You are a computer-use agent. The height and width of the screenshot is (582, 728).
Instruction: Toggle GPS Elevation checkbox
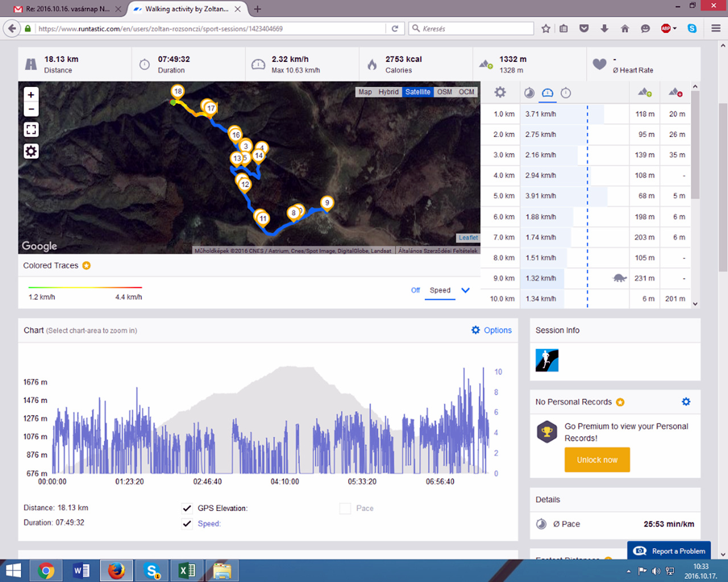[x=187, y=508]
